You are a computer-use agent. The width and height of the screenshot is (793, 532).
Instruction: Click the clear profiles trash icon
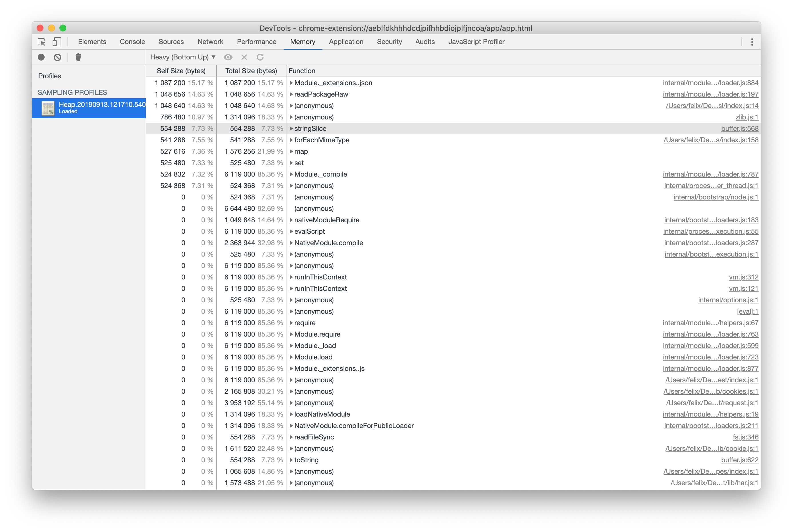(x=78, y=57)
